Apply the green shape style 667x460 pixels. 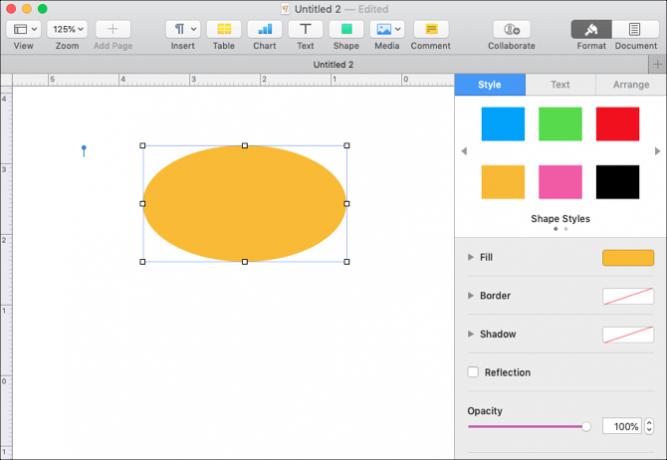(x=560, y=124)
